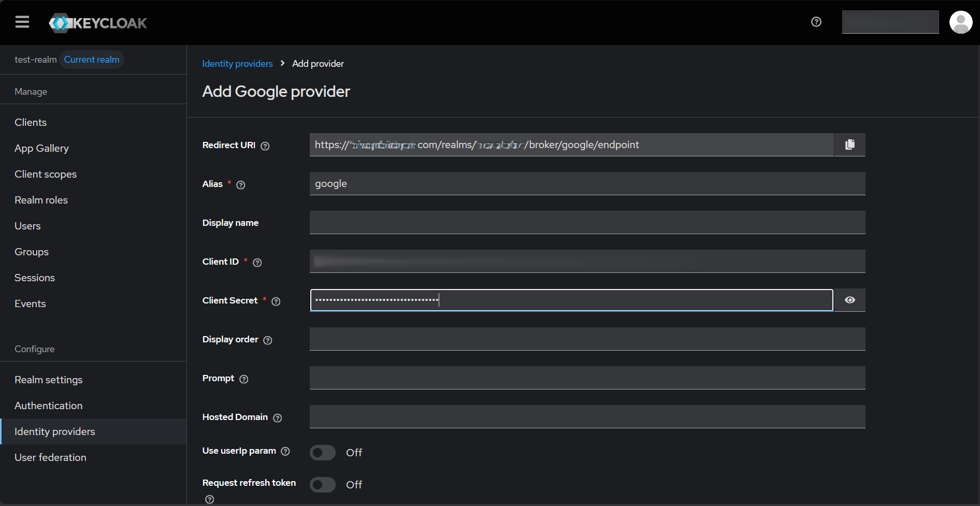Copy the Redirect URI to clipboard
Viewport: 980px width, 506px height.
(x=850, y=144)
